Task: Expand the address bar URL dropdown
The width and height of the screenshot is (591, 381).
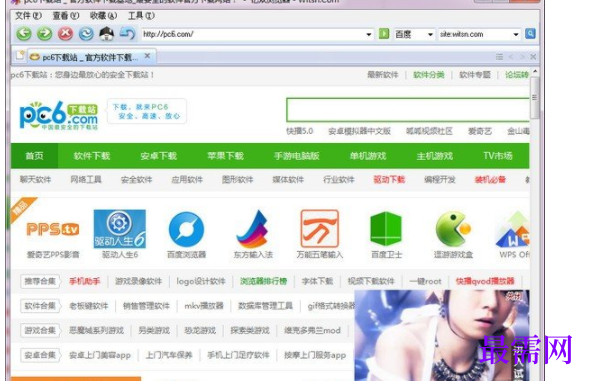Action: (x=369, y=34)
